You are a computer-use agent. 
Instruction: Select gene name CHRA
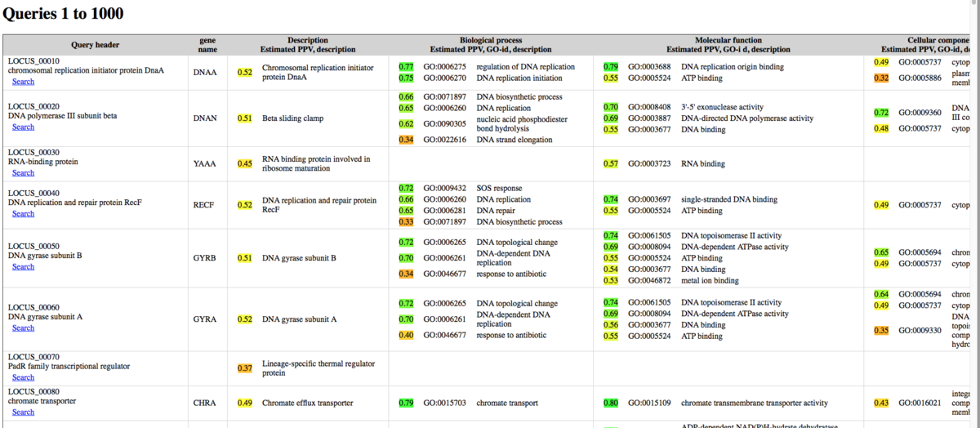(x=205, y=403)
